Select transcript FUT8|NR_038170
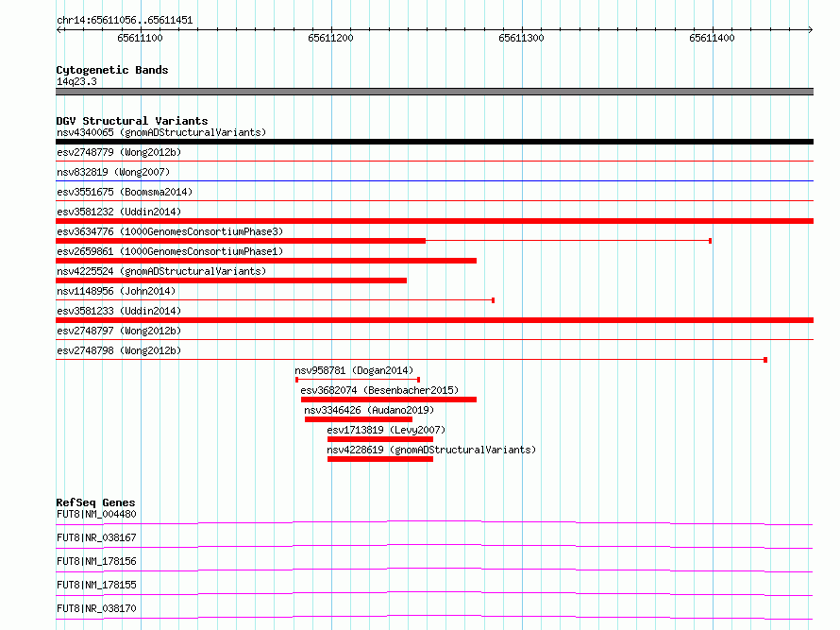840x630 pixels. 96,608
